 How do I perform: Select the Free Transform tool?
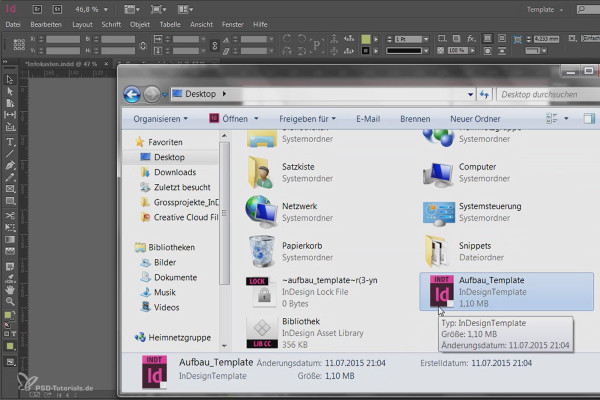[10, 227]
